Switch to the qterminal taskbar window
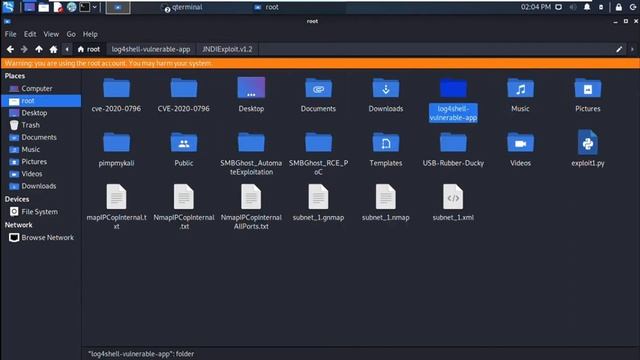 click(183, 7)
